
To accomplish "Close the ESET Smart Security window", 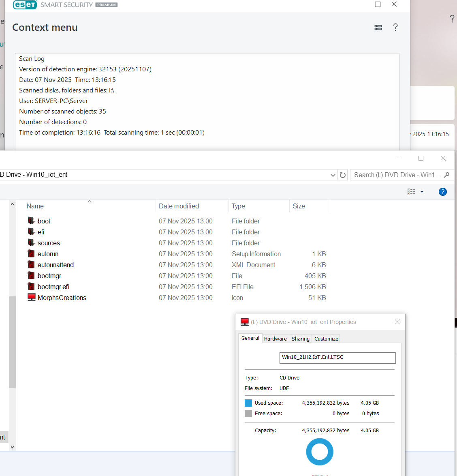I will pyautogui.click(x=394, y=4).
